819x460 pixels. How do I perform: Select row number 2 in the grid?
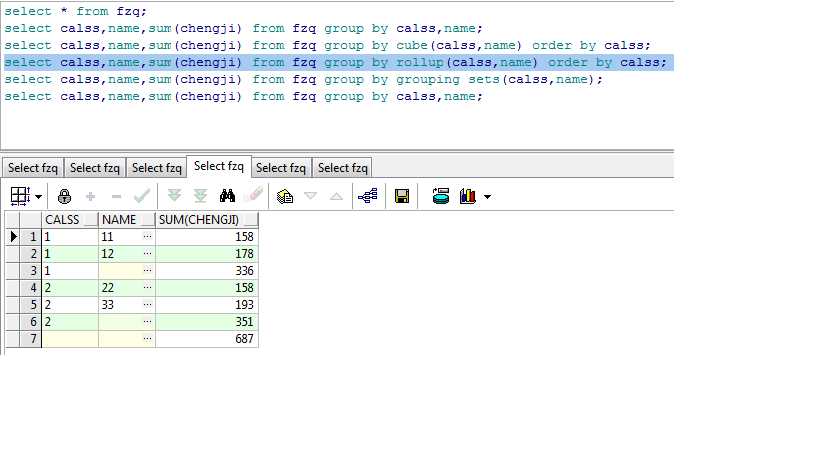pyautogui.click(x=32, y=254)
